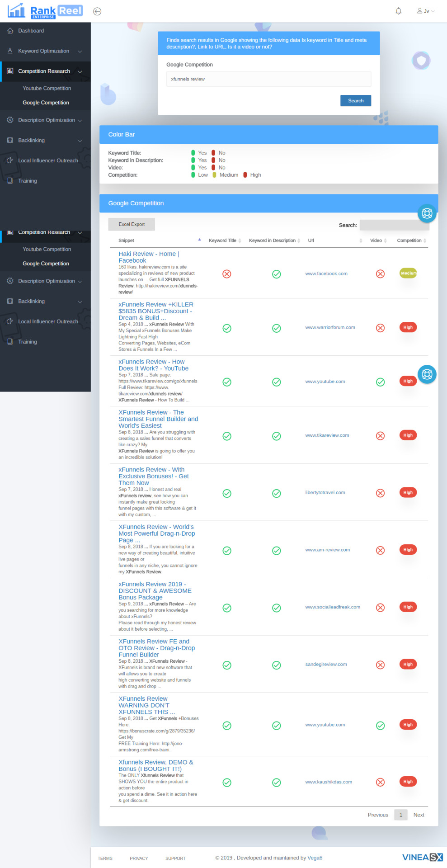447x868 pixels.
Task: Sort by Competition column
Action: click(409, 241)
